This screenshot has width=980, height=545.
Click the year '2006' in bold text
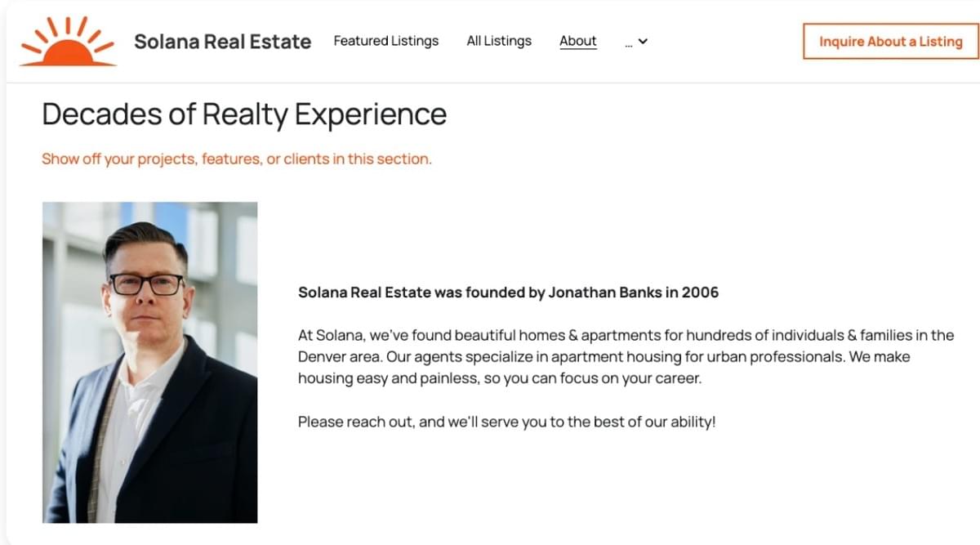[x=700, y=292]
